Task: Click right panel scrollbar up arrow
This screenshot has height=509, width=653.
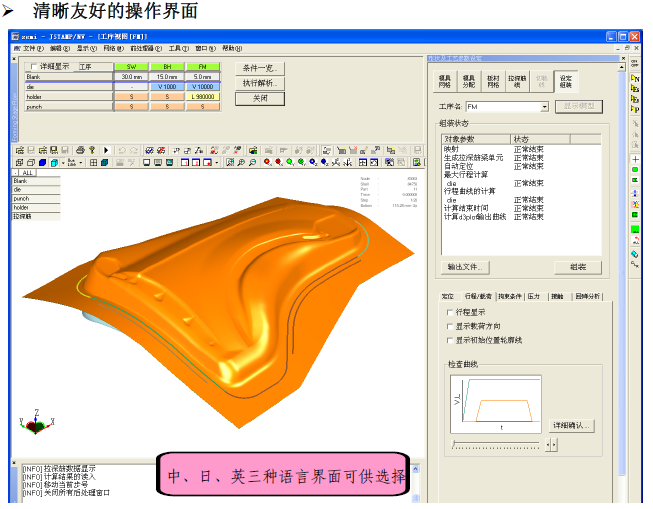Action: click(622, 67)
